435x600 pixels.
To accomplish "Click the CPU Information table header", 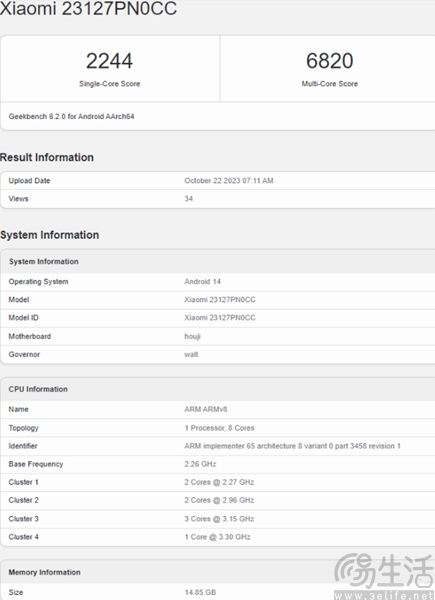I will pos(38,389).
